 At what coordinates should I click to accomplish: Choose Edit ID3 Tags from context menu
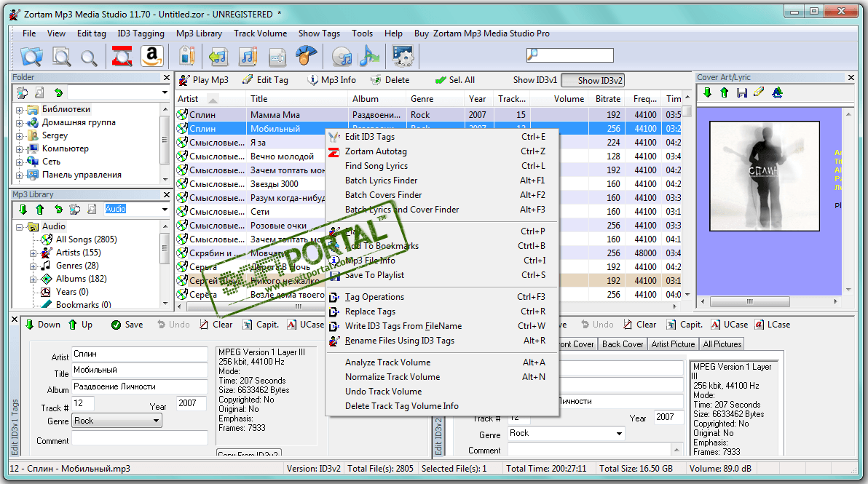pos(442,137)
